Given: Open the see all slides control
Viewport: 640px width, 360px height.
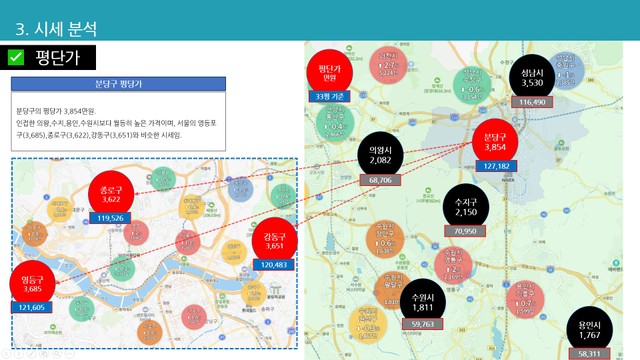Looking at the screenshot, I should [x=44, y=353].
